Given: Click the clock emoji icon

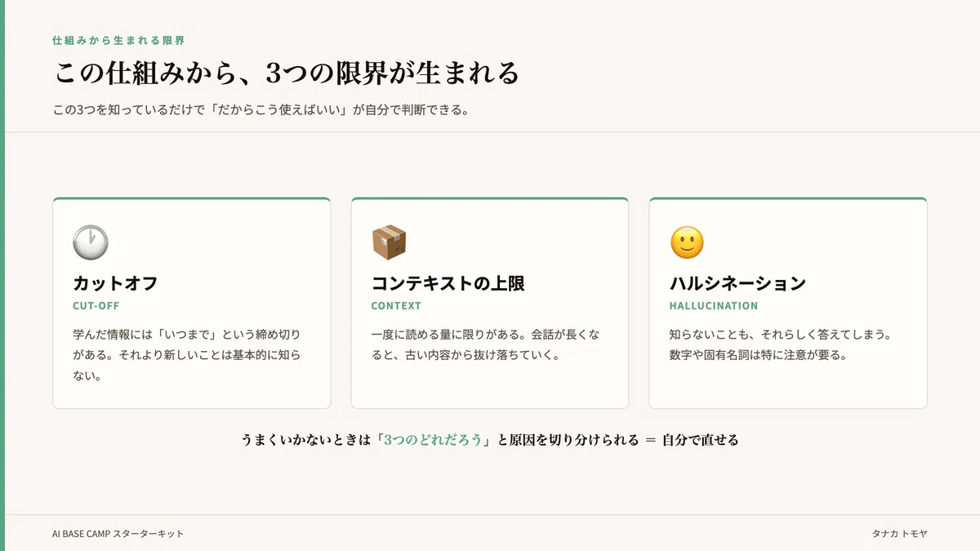Looking at the screenshot, I should tap(91, 242).
